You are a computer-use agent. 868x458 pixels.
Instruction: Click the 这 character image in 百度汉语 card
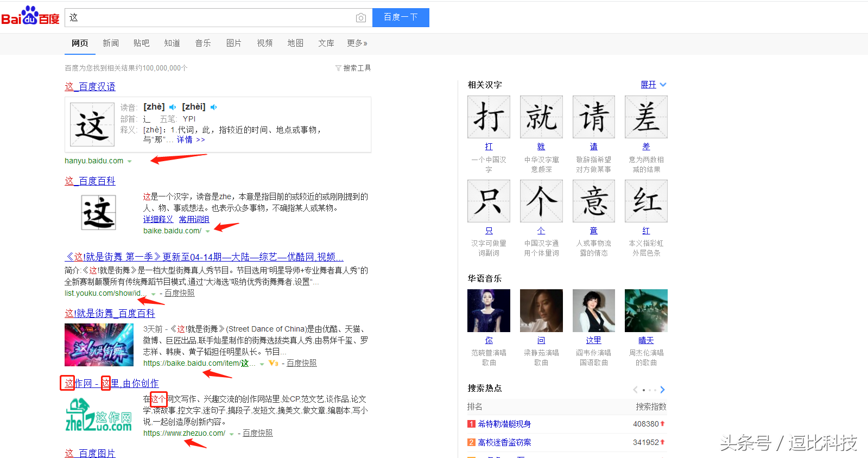[x=92, y=125]
